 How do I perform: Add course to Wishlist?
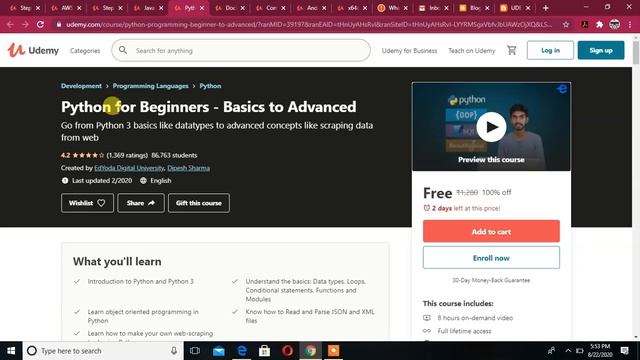click(x=87, y=203)
